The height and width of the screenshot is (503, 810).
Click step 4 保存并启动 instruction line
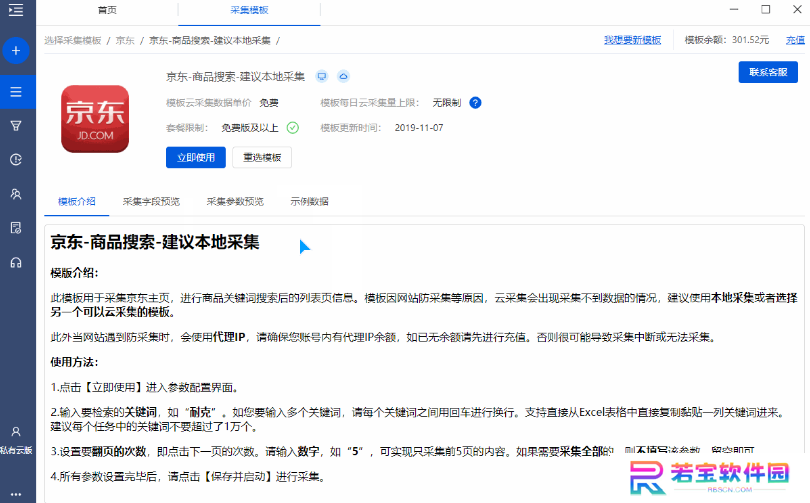(188, 476)
